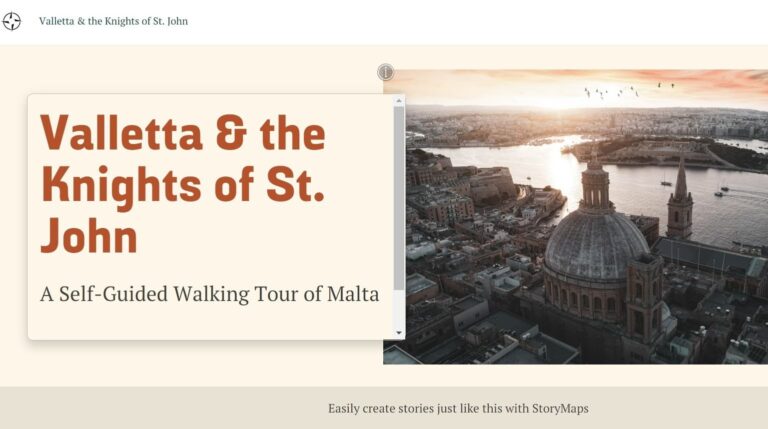Screen dimensions: 768x429
Task: Click the scroll-up arrow on title card
Action: [x=399, y=101]
